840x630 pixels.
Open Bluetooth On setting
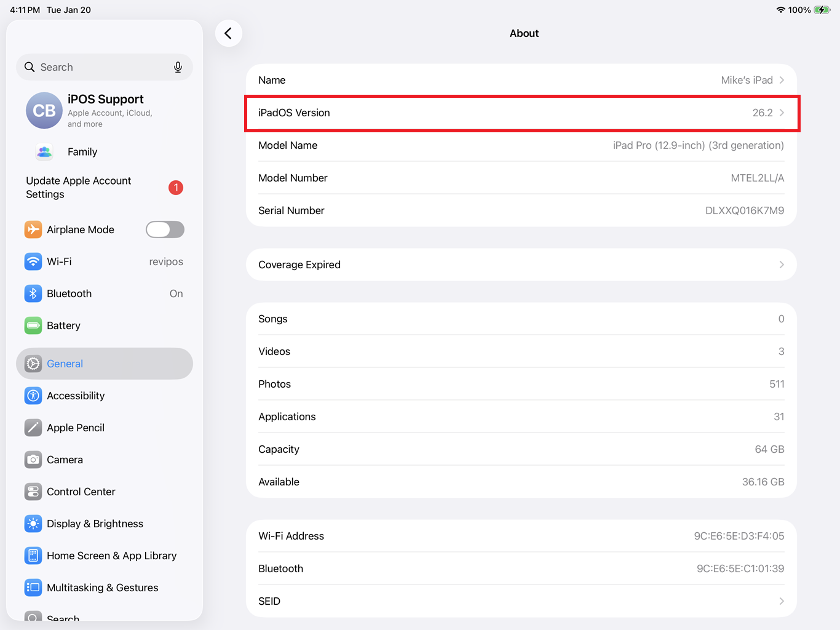(x=105, y=293)
